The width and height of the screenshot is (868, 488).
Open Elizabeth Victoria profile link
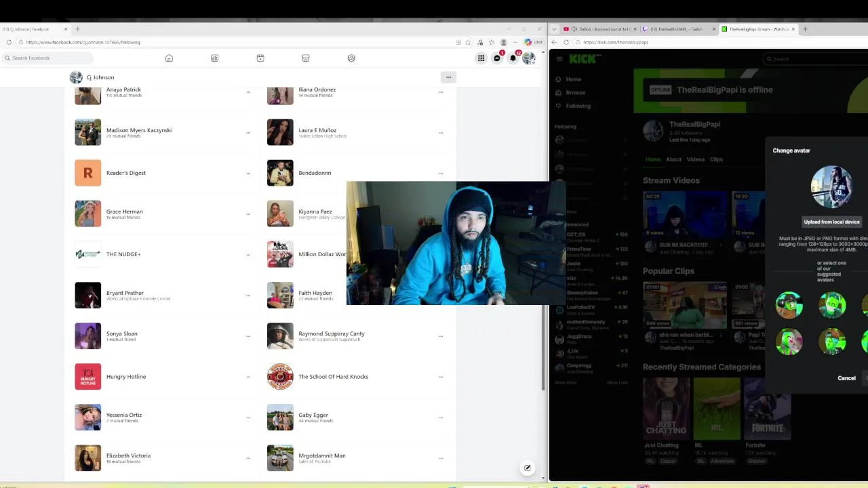point(128,455)
